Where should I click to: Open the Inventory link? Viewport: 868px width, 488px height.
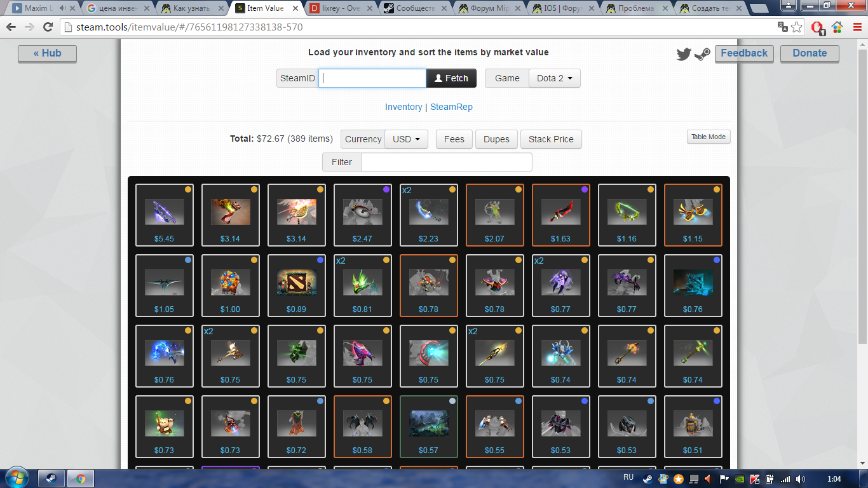403,107
